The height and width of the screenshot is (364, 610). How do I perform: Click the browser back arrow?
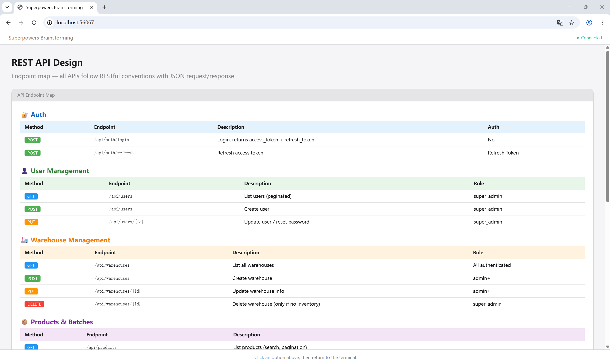[8, 23]
